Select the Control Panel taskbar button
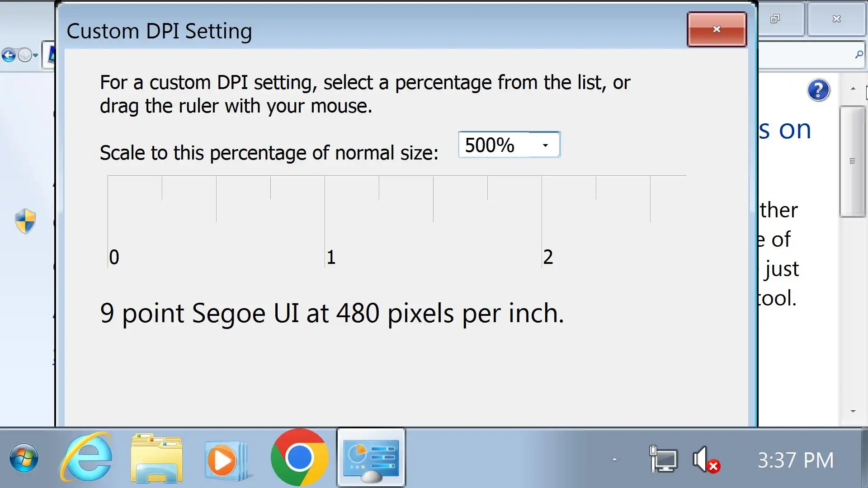868x488 pixels. click(x=371, y=458)
